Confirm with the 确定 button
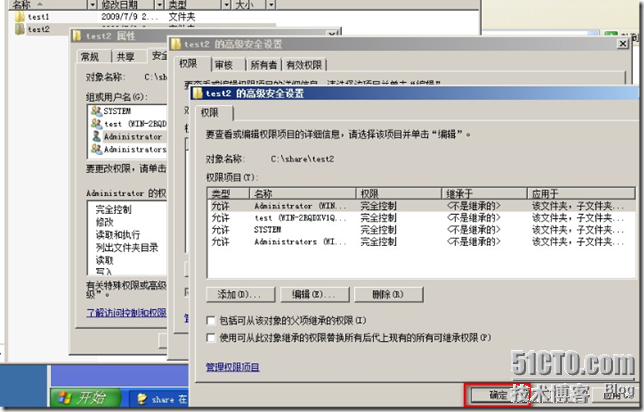The width and height of the screenshot is (644, 412). coord(497,396)
